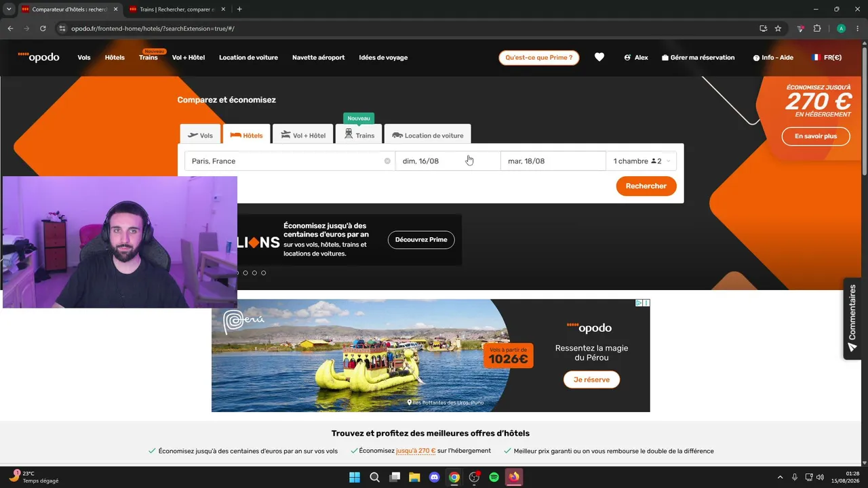Open Spotify from the taskbar

[x=494, y=477]
